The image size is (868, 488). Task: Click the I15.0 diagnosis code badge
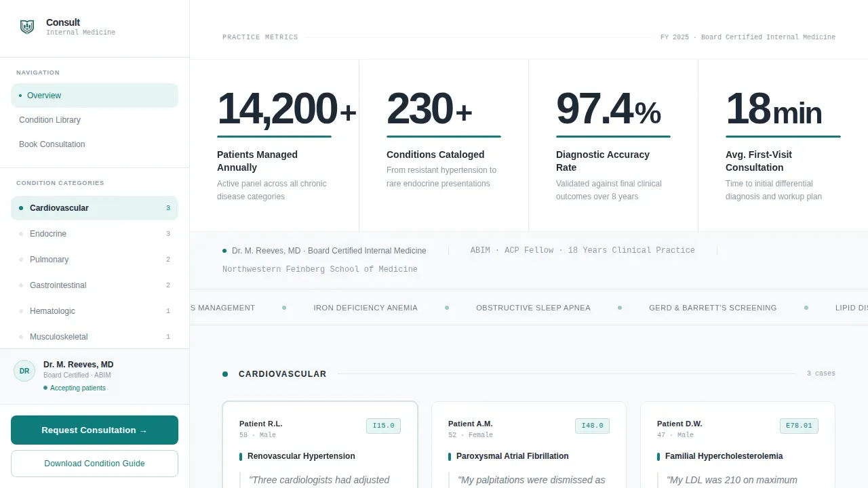tap(383, 426)
